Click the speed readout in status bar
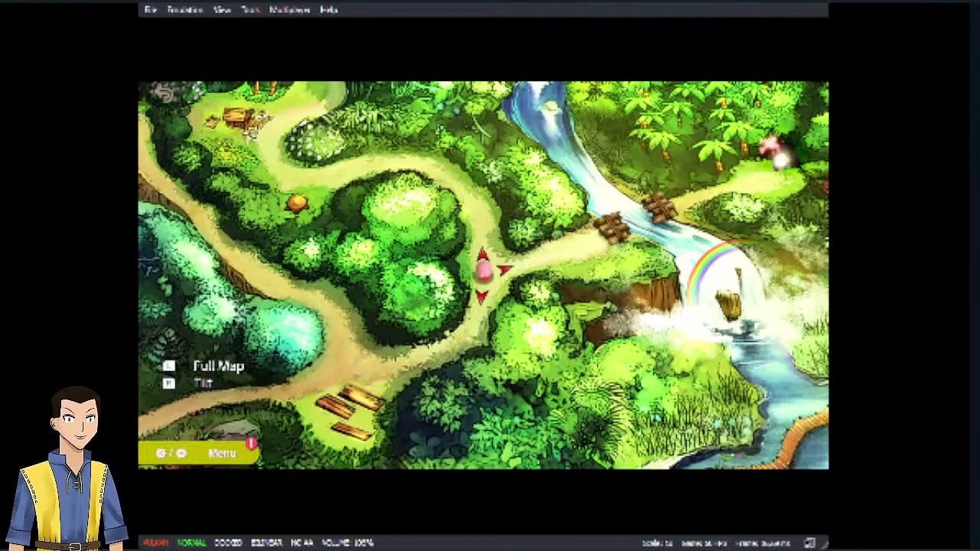The width and height of the screenshot is (980, 551). point(704,543)
